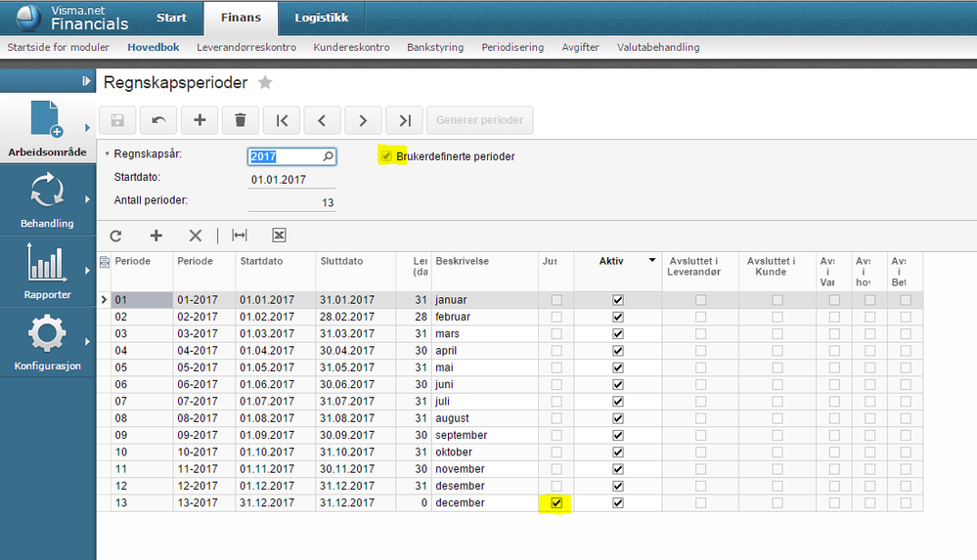Click the Generer perioder button

pyautogui.click(x=480, y=120)
